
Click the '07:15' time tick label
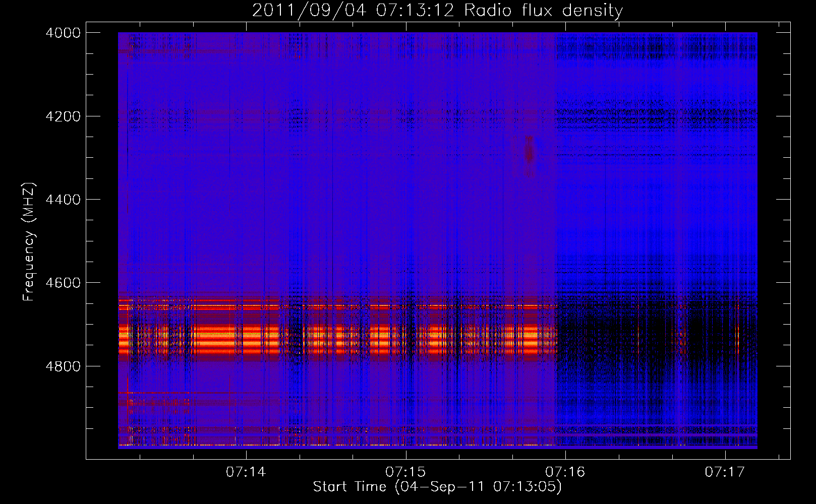[x=405, y=472]
